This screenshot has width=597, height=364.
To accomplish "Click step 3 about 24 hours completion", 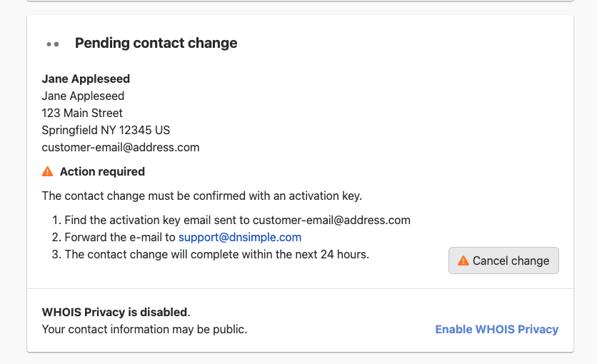I will point(217,254).
